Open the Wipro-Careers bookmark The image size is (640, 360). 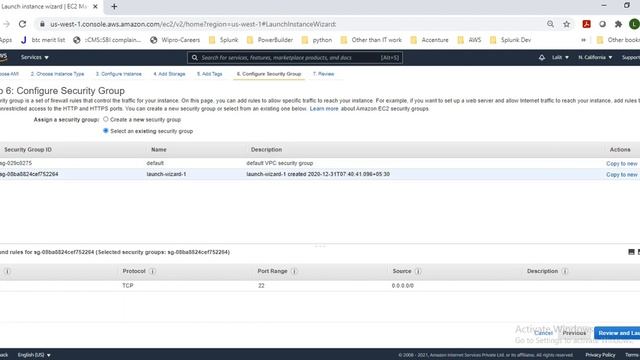point(175,40)
